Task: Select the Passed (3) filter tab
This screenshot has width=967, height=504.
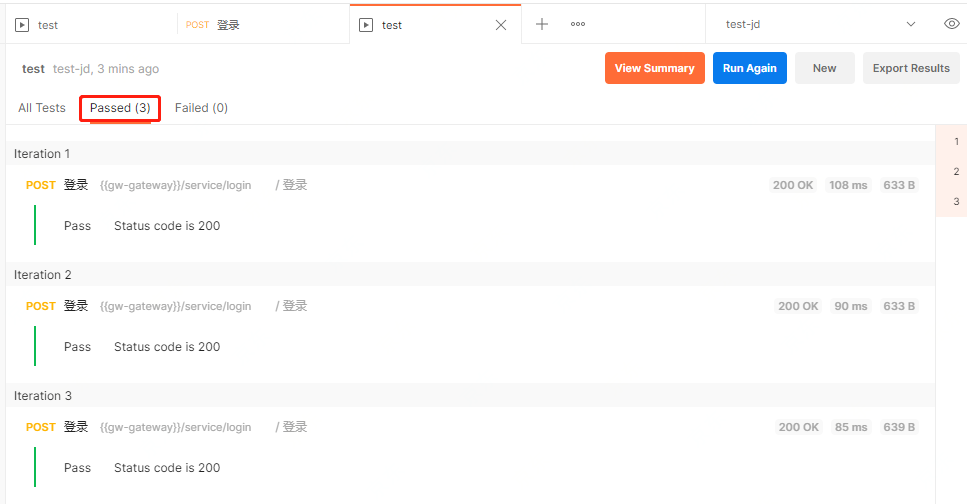Action: pyautogui.click(x=120, y=108)
